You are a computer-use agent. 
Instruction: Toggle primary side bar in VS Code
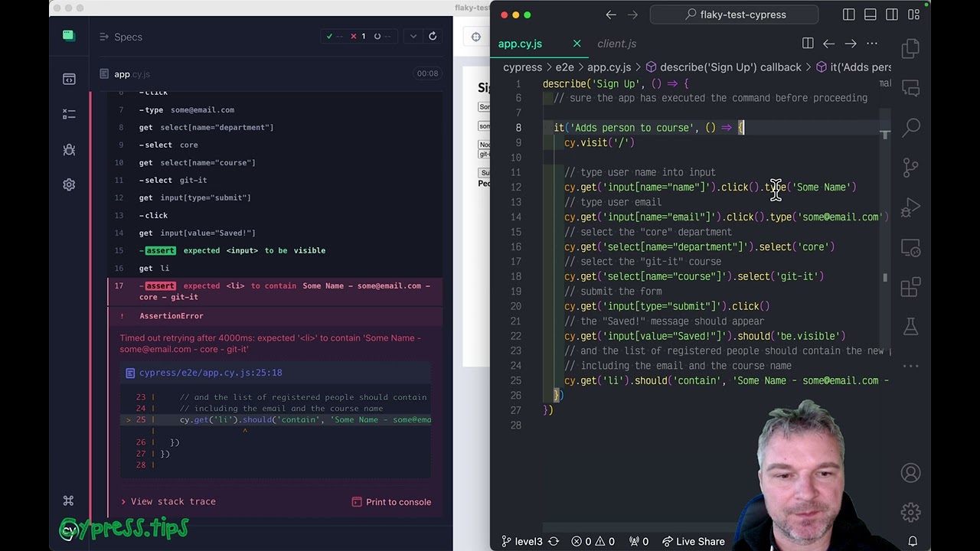point(849,15)
